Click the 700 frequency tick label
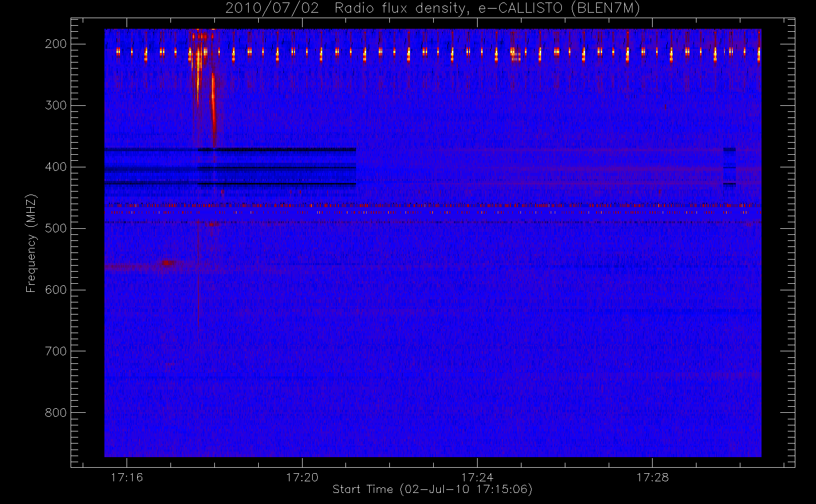 tap(56, 351)
